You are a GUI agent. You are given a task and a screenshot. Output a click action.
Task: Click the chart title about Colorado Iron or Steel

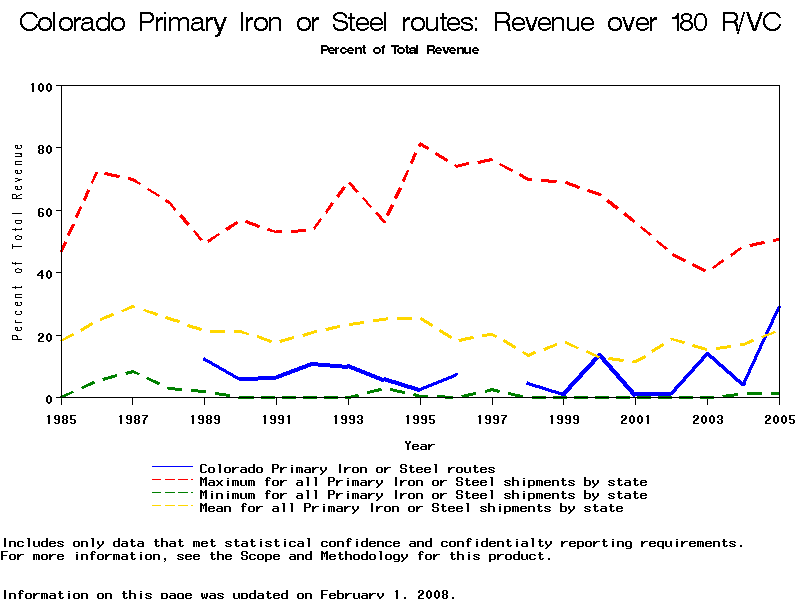tap(400, 23)
